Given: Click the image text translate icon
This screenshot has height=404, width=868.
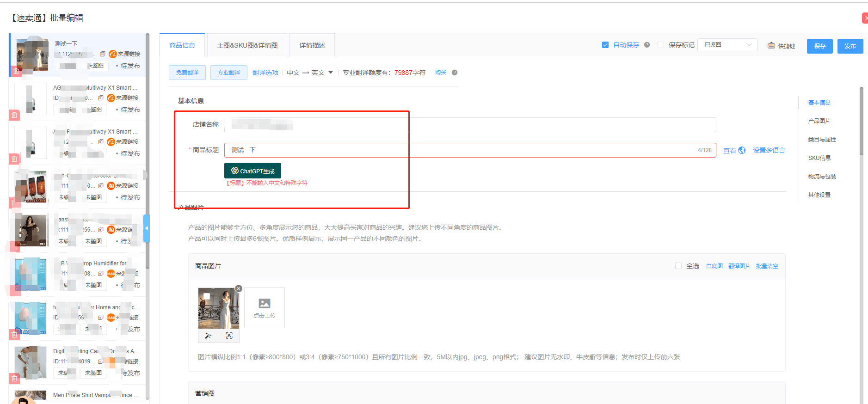Looking at the screenshot, I should (229, 336).
